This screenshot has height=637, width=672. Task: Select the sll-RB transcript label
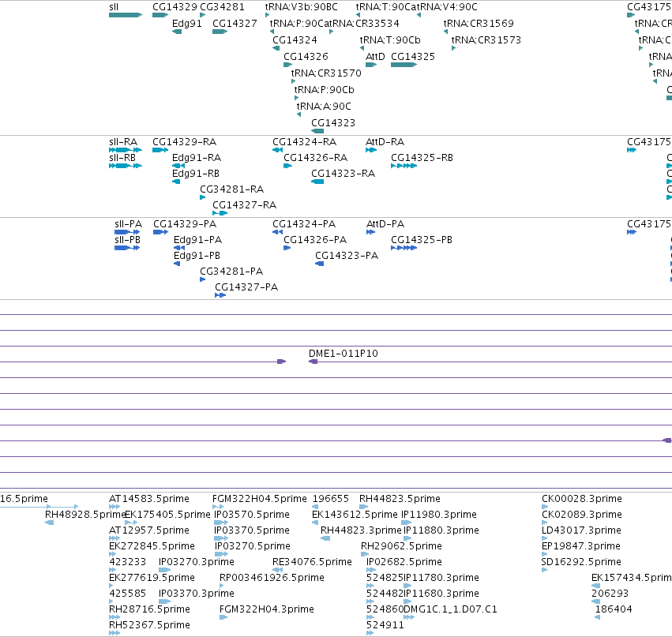122,158
